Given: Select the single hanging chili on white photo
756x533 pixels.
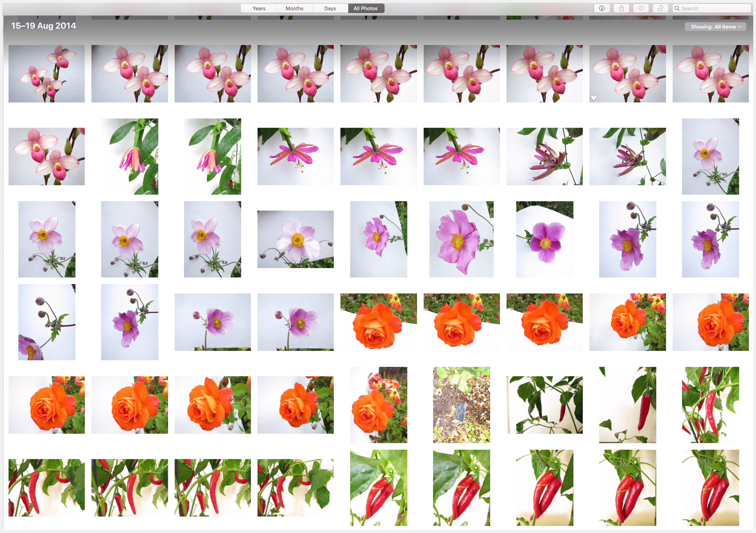Looking at the screenshot, I should click(x=627, y=405).
